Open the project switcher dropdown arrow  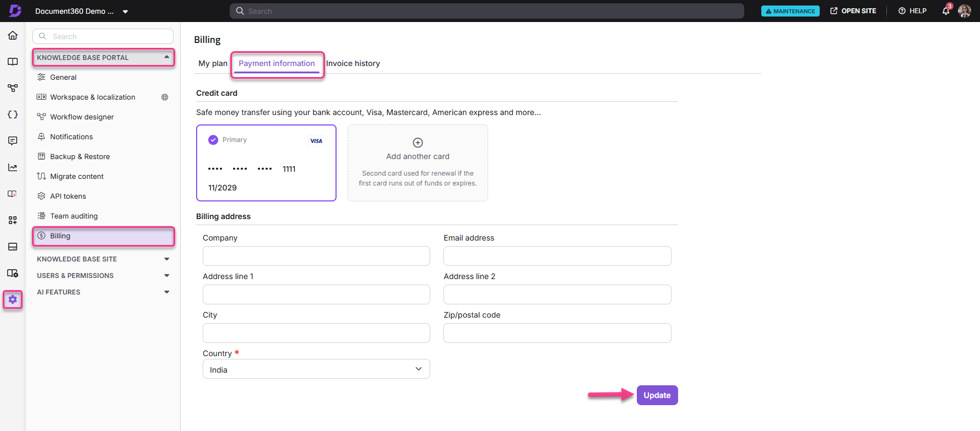(126, 11)
